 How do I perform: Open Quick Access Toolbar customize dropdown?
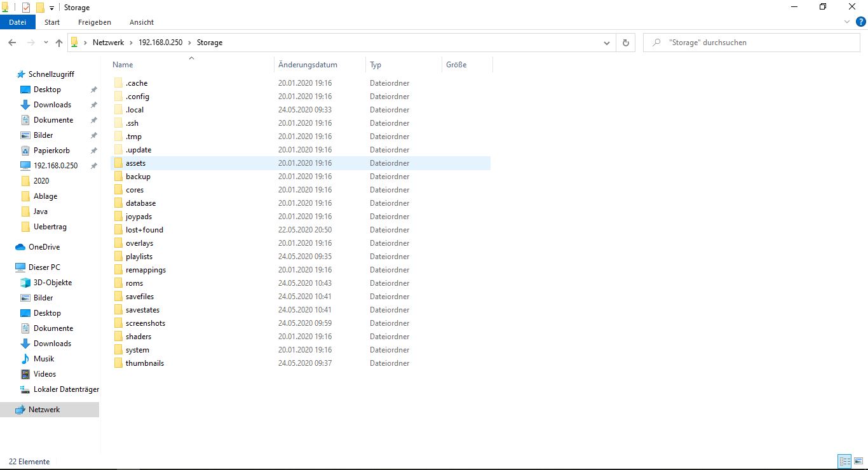click(51, 8)
